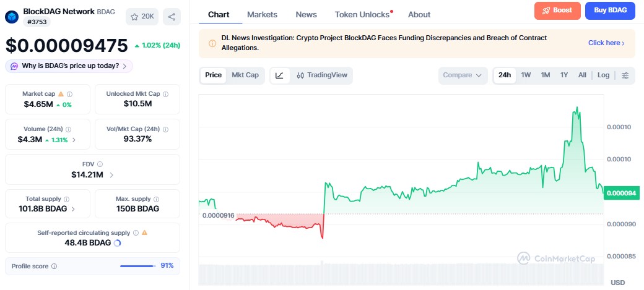Viewport: 644px width, 290px height.
Task: Open Total supply info icon
Action: (66, 199)
